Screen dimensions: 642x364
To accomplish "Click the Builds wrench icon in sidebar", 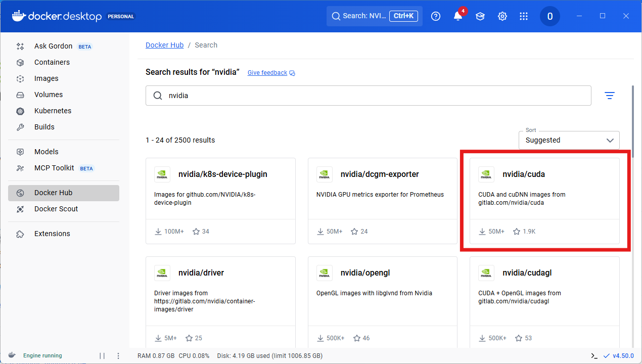I will pos(20,127).
